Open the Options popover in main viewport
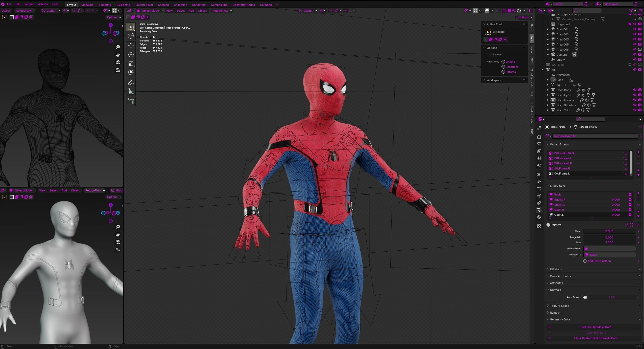The height and width of the screenshot is (349, 644). (x=525, y=17)
